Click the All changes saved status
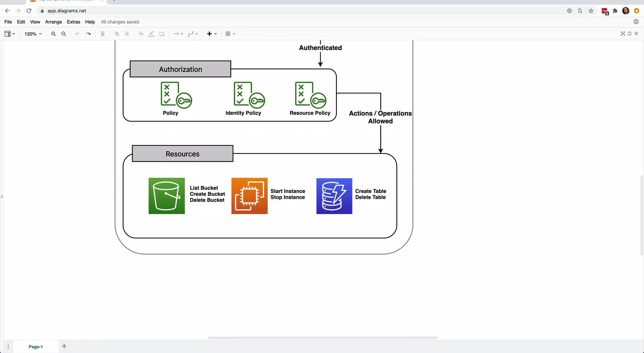The image size is (644, 353). [x=120, y=22]
